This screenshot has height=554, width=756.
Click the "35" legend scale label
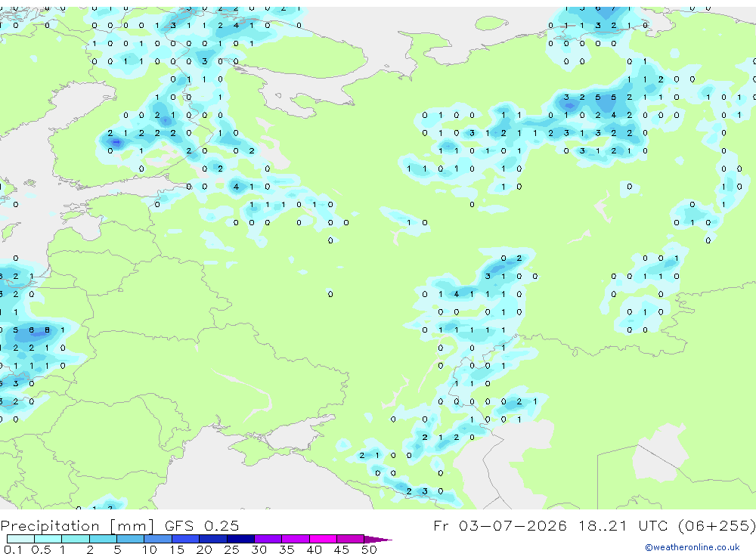tap(287, 549)
